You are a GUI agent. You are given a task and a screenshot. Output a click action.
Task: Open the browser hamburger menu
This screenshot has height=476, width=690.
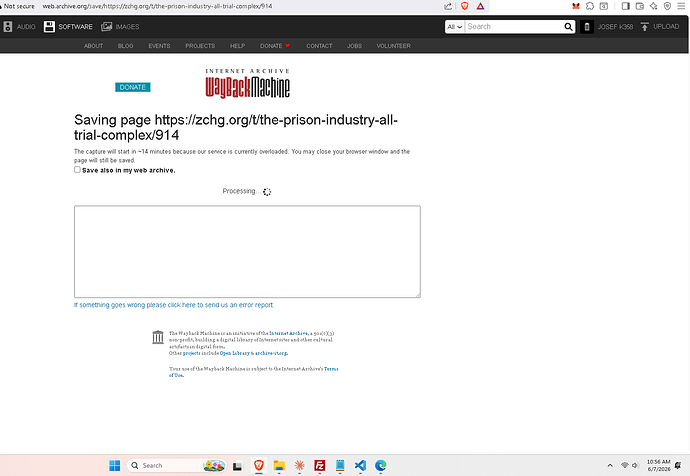point(681,6)
